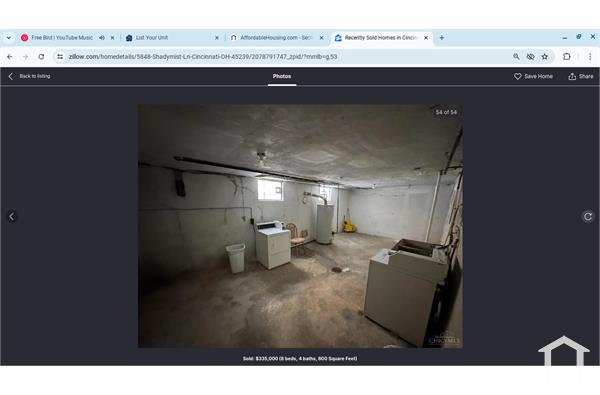Reload the Zillow page
Image resolution: width=600 pixels, height=395 pixels.
point(41,57)
